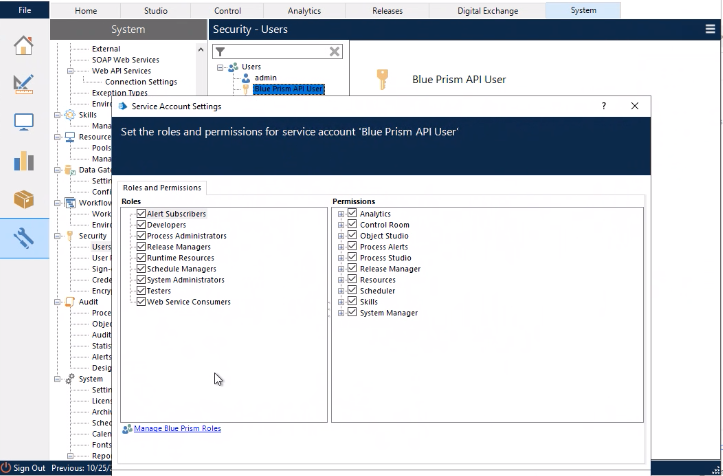Click the Skills gear icon in System tree
723x476 pixels.
pyautogui.click(x=70, y=115)
